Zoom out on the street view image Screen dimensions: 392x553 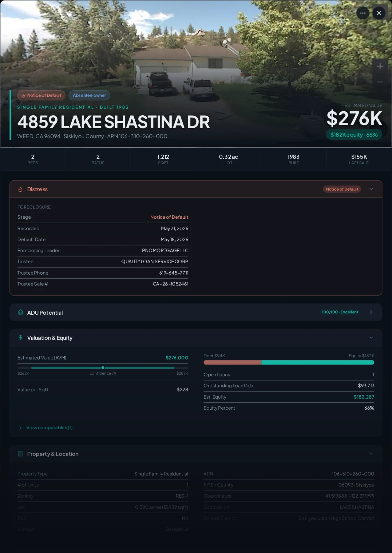[380, 82]
